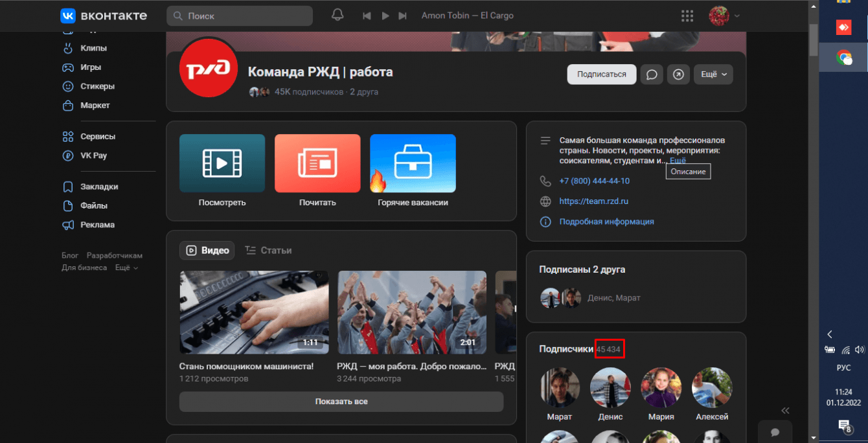Image resolution: width=868 pixels, height=443 pixels.
Task: Click the volume speaker tray icon
Action: tap(859, 350)
